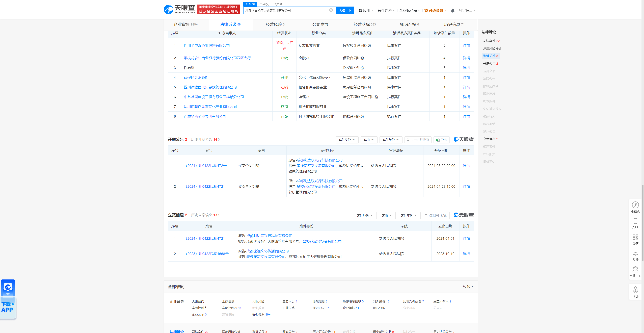
Task: Select the 查关系 search mode tab
Action: 278,4
